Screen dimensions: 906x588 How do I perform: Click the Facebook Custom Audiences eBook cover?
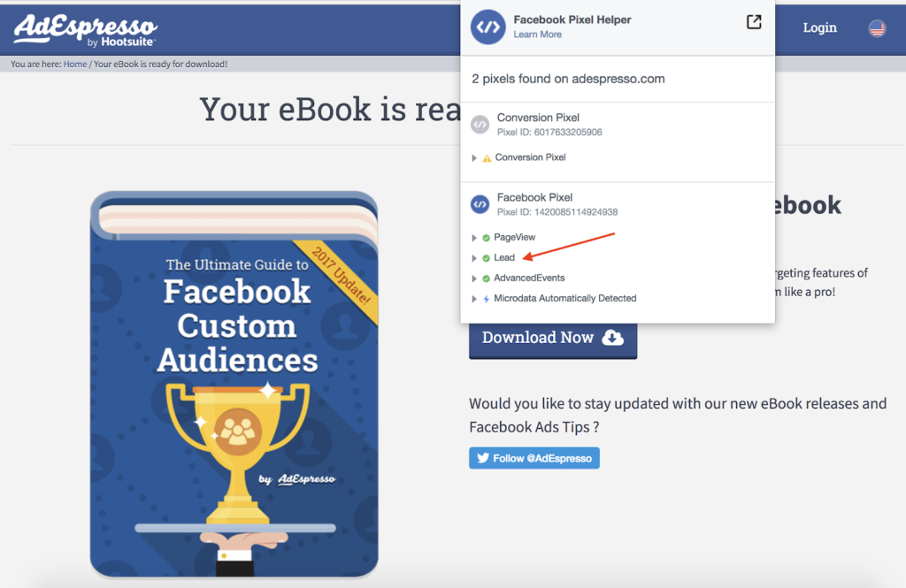point(234,384)
